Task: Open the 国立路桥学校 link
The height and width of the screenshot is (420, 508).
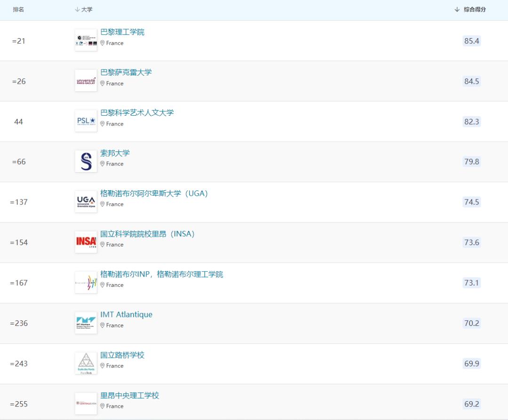Action: point(122,355)
